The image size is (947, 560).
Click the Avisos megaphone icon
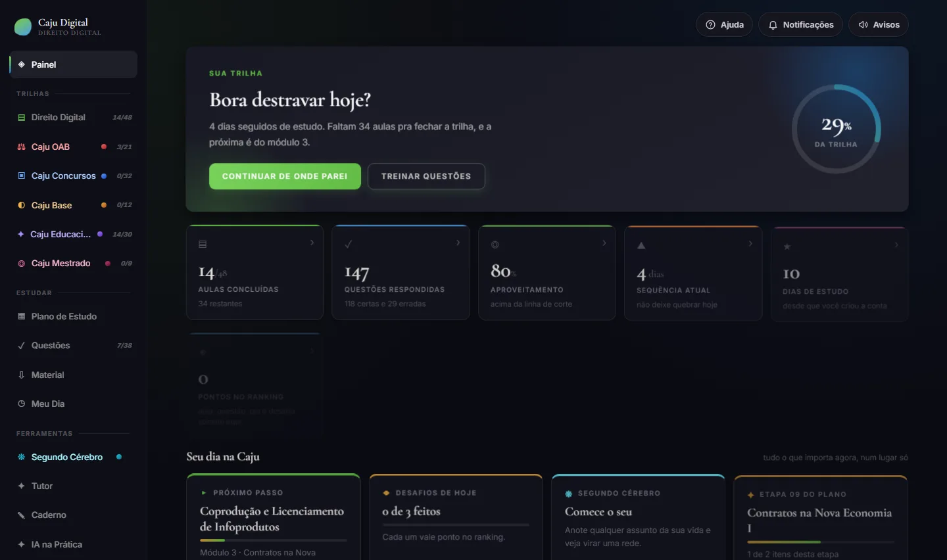click(x=863, y=24)
